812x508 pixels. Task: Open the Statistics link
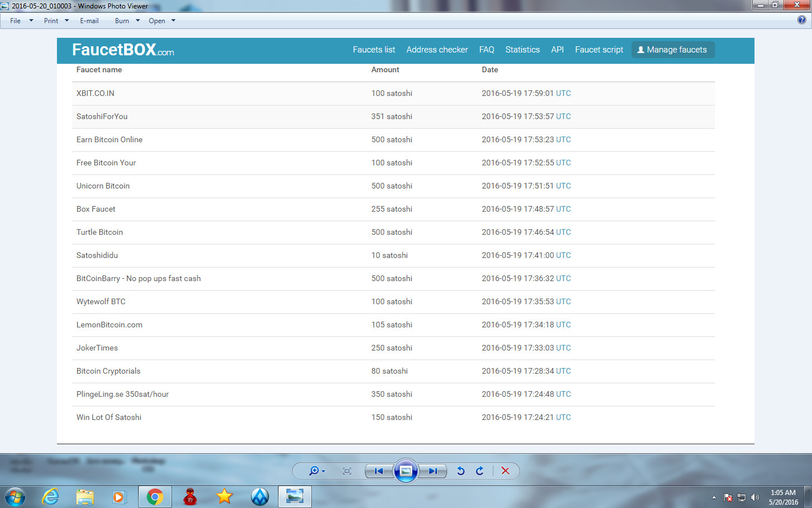click(x=522, y=50)
